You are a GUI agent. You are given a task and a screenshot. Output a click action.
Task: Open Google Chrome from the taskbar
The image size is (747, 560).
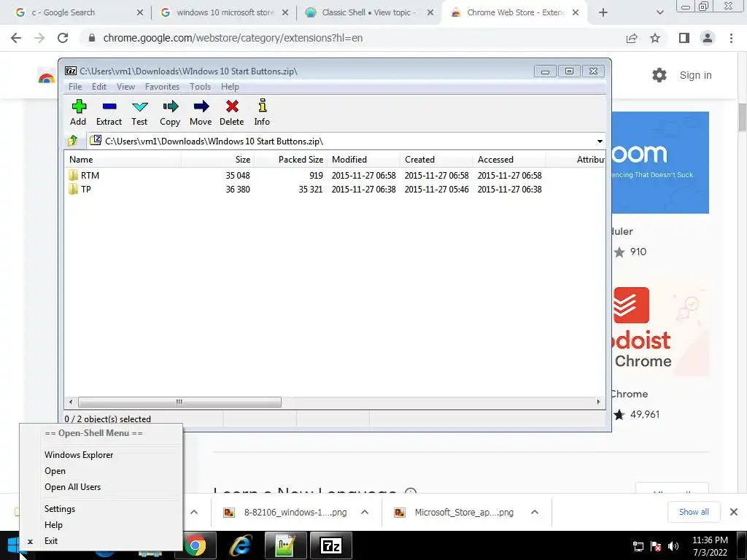click(x=196, y=545)
